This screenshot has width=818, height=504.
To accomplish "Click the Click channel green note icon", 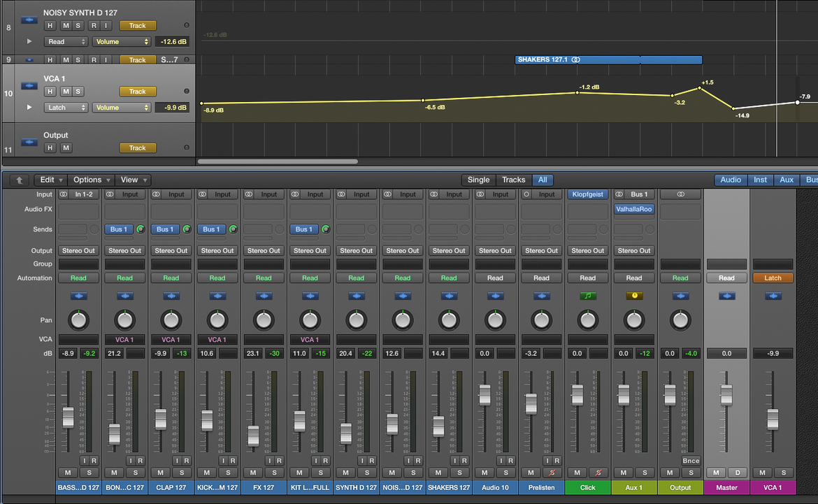I will (x=588, y=296).
